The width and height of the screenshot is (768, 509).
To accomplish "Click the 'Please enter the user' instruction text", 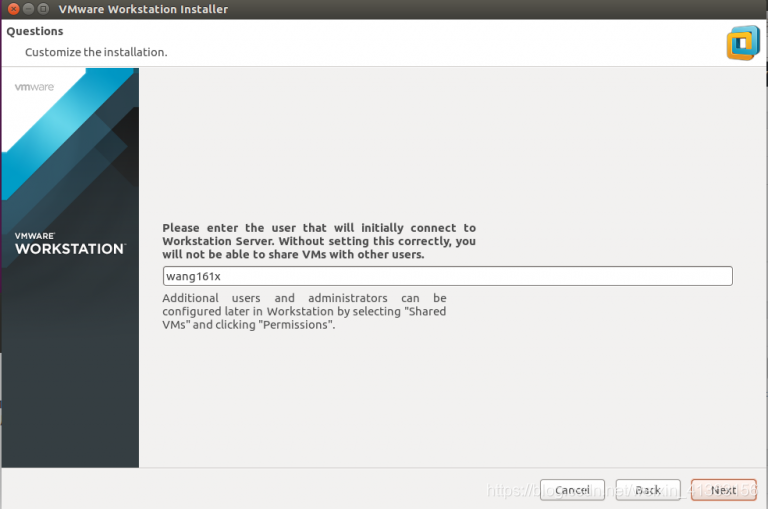I will (319, 241).
